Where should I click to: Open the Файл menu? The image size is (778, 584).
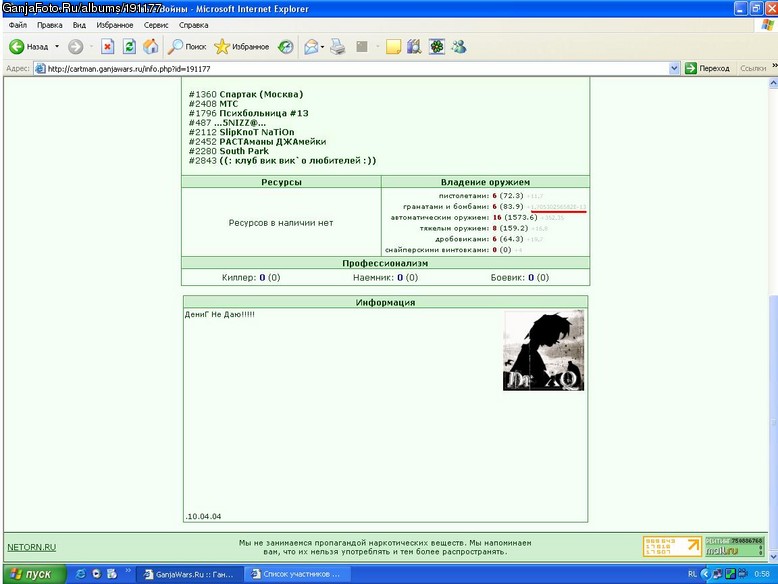click(x=17, y=25)
